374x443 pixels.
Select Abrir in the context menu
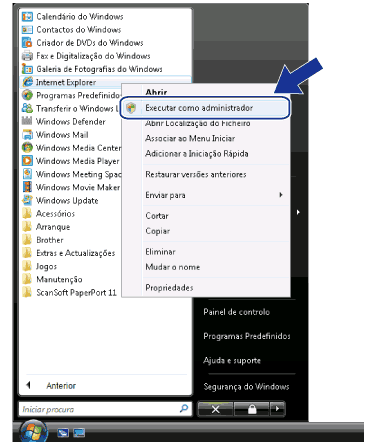156,92
